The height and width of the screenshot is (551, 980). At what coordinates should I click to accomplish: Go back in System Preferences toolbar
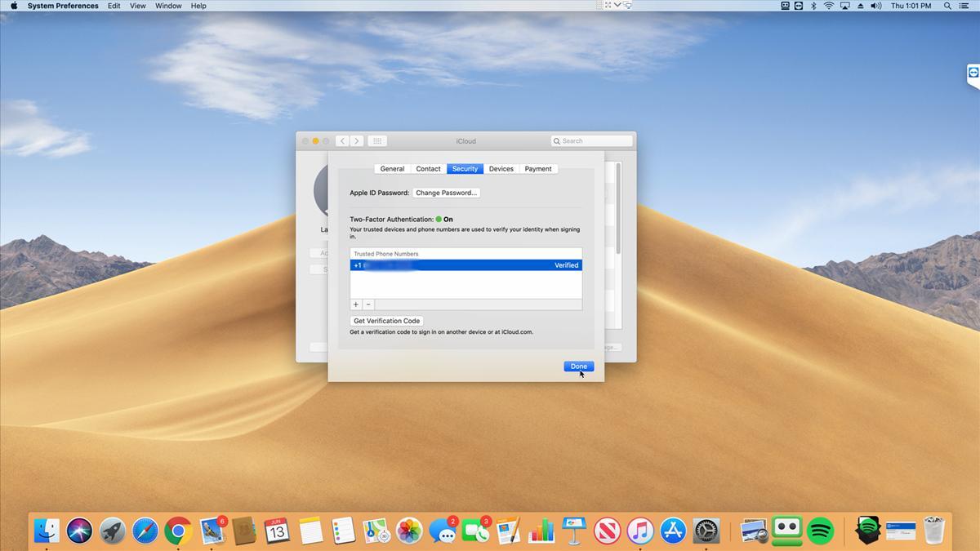[342, 141]
